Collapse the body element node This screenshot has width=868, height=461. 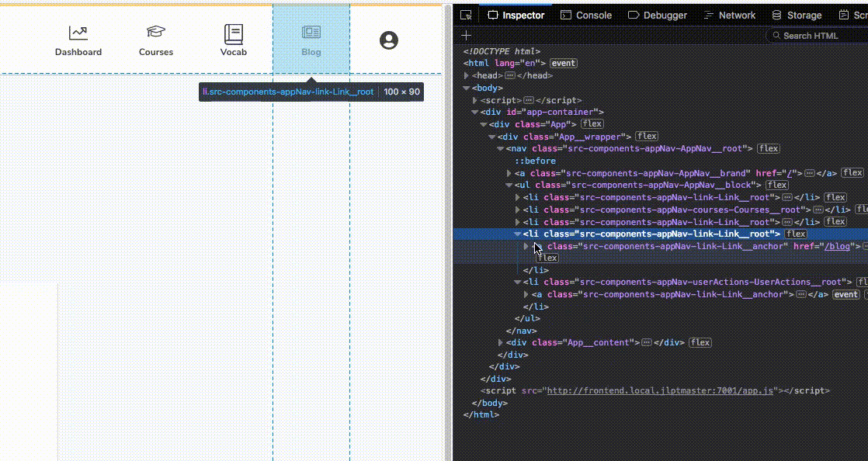click(467, 88)
